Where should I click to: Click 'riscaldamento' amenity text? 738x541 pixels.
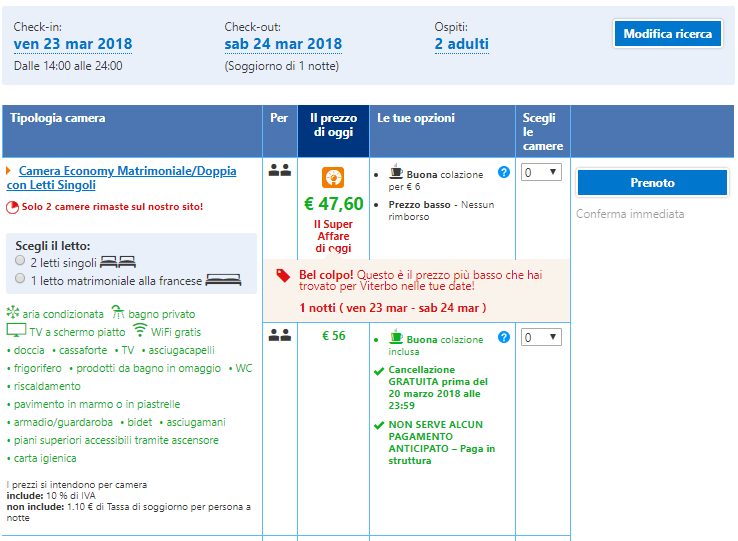(47, 386)
